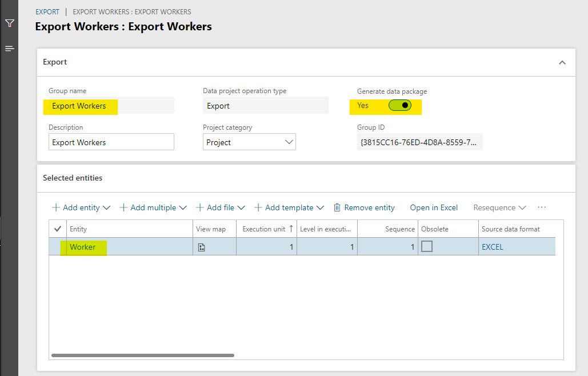The image size is (588, 376).
Task: Collapse the Export section chevron
Action: pyautogui.click(x=562, y=62)
